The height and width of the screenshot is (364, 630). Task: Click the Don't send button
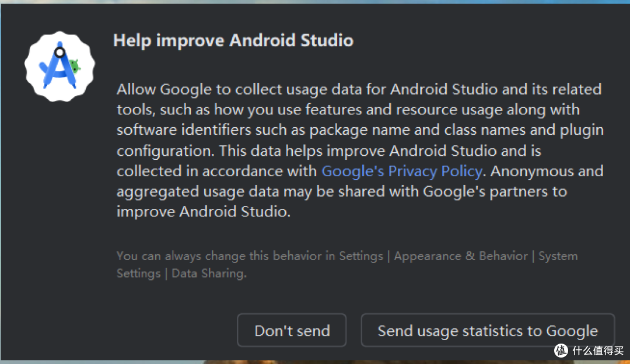[292, 330]
